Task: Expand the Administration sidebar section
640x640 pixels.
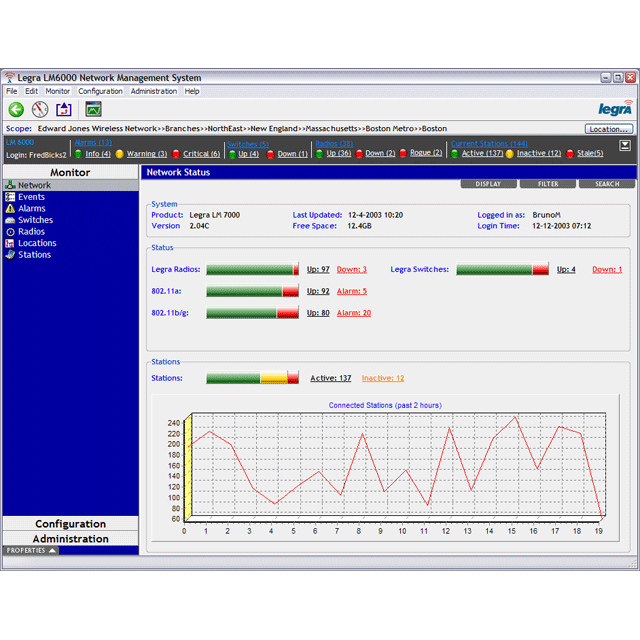Action: click(x=71, y=539)
